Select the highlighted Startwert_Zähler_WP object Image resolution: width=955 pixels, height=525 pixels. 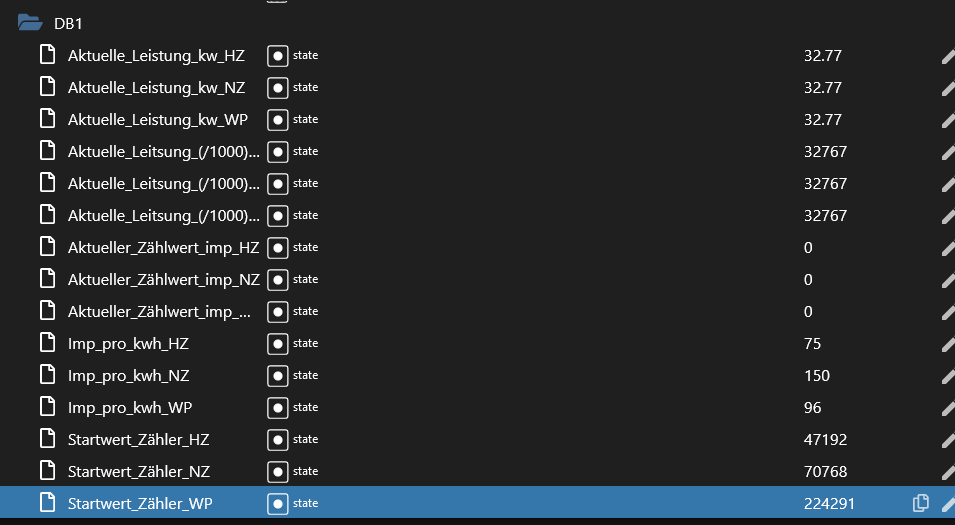click(140, 504)
